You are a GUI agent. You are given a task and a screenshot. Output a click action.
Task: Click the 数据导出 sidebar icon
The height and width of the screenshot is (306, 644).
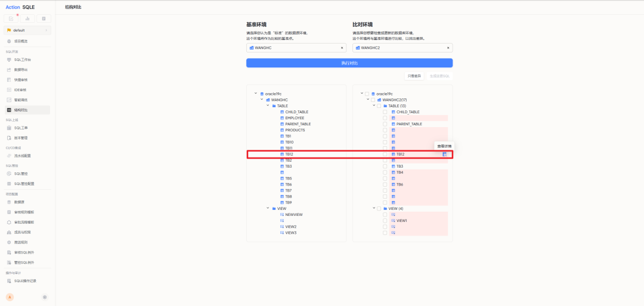[x=9, y=70]
